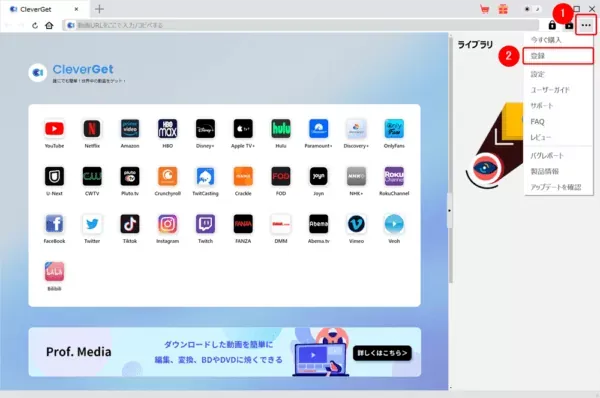Open the Twitter shortcut
This screenshot has width=600, height=398.
pos(92,224)
